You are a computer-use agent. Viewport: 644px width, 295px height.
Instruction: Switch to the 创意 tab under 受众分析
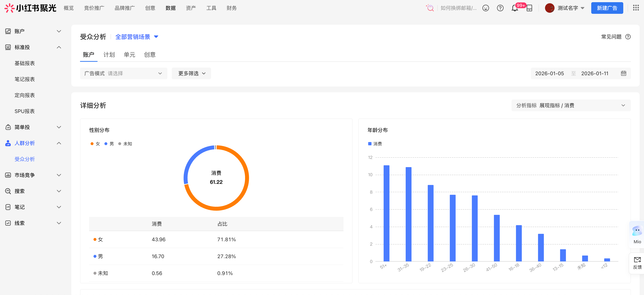click(x=150, y=55)
